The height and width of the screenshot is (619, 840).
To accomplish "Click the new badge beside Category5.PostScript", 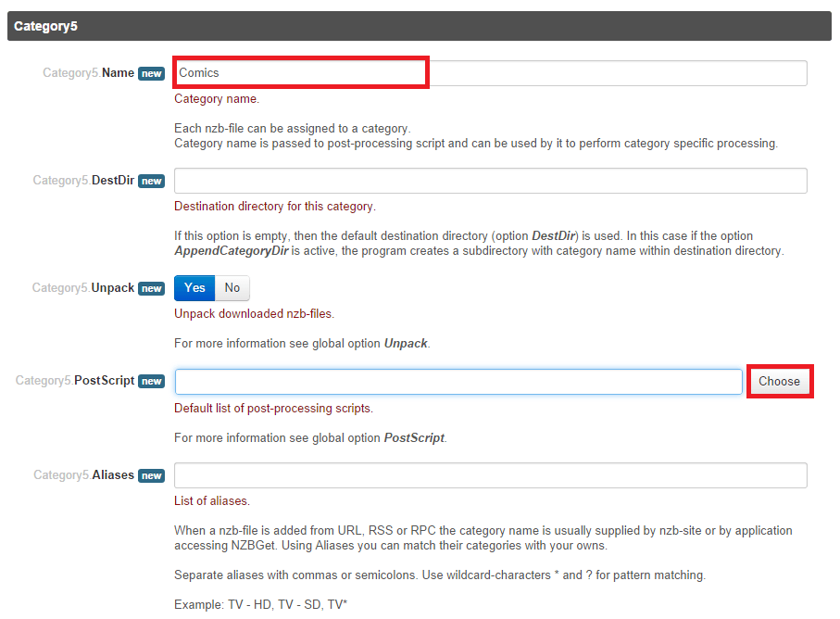I will click(x=152, y=382).
